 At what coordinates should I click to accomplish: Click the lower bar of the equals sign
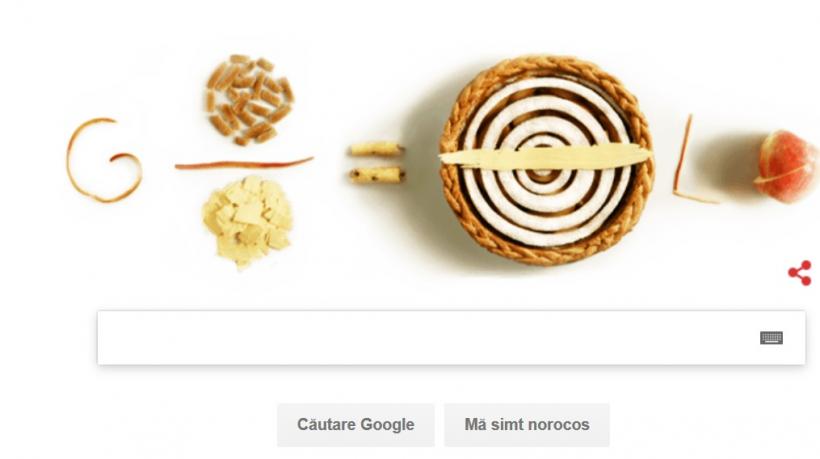(377, 175)
